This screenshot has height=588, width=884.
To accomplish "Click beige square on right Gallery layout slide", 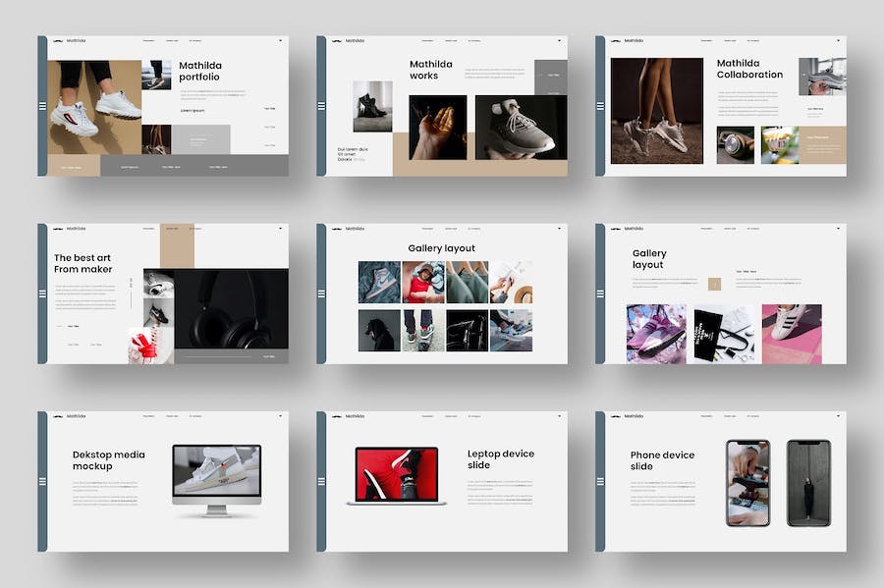I will click(x=715, y=284).
